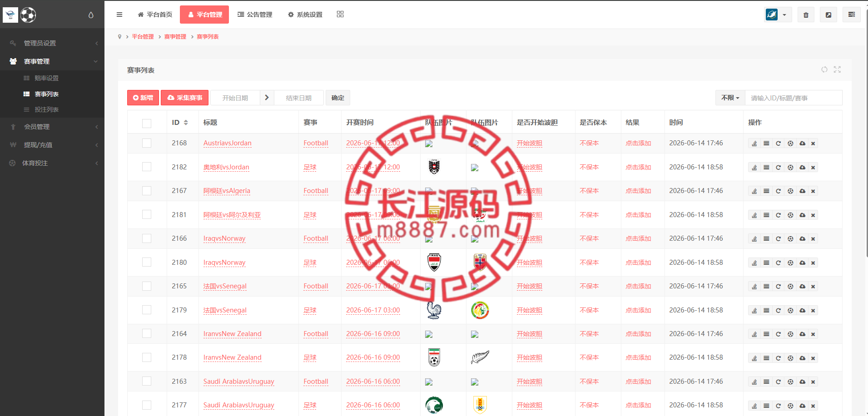Delete match 2181 with the X icon

(x=813, y=215)
